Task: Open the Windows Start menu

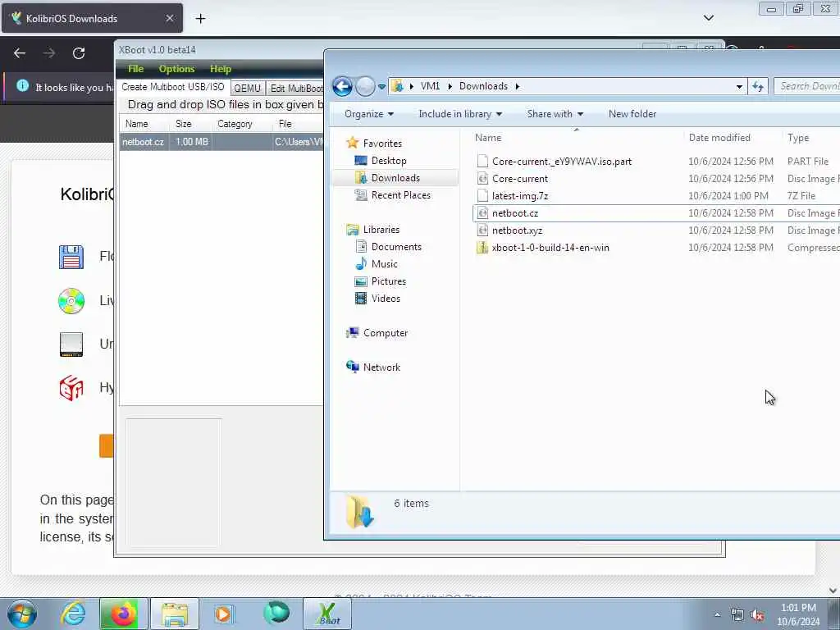Action: coord(22,614)
